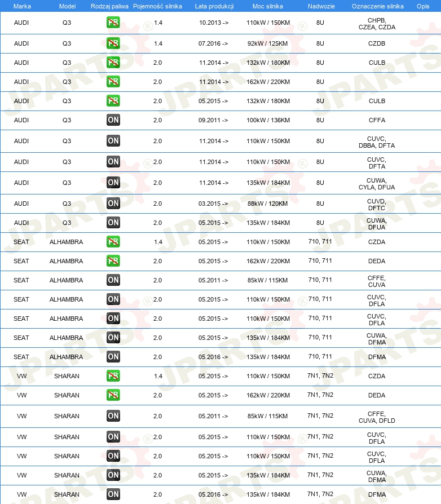Click PB fuel icon in Audi Q3 CZDB row
Viewport: 441px width, 504px height.
pos(113,43)
